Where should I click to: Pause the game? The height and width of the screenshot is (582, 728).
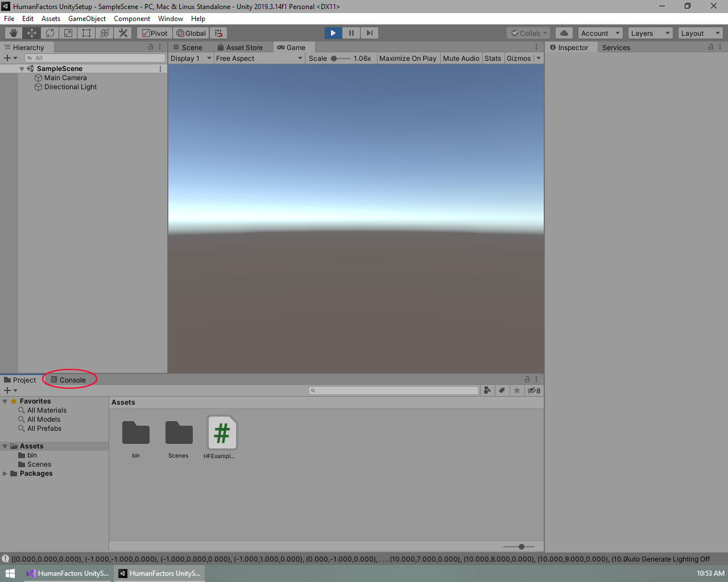tap(351, 33)
